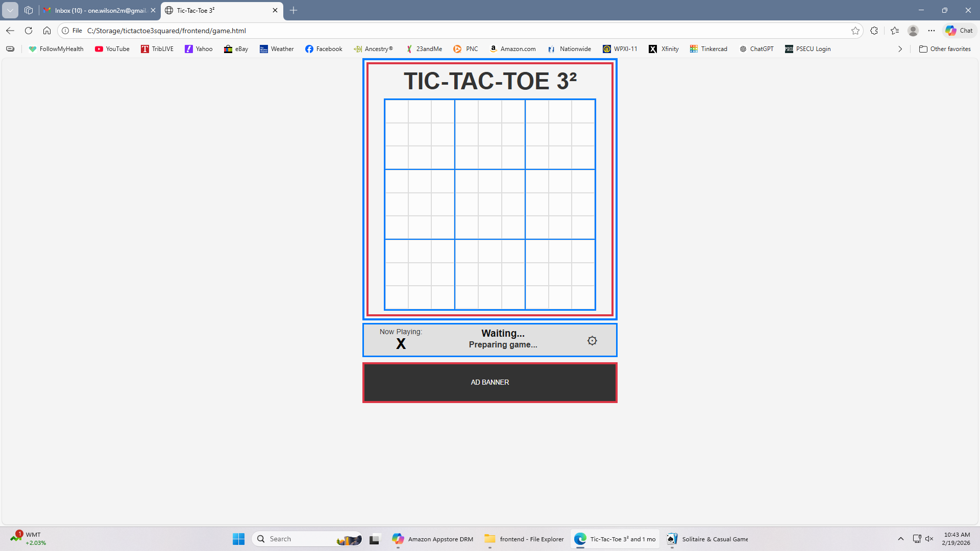
Task: Open the browser profile account button
Action: click(x=913, y=31)
